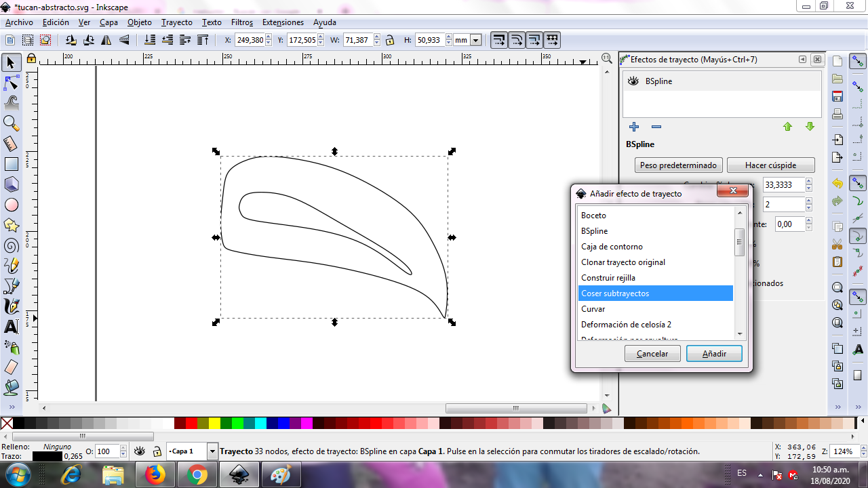Select the Rectangle tool
868x488 pixels.
11,164
